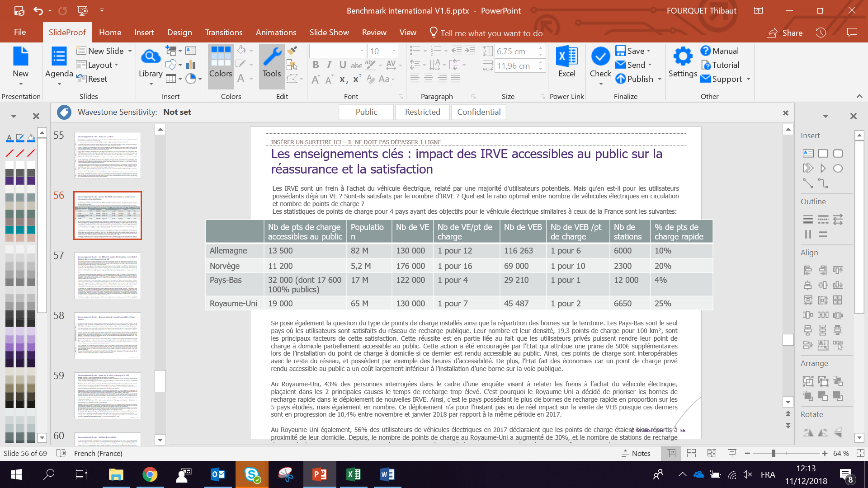Open File Explorer from the taskbar
Screen dimensions: 868x488
(x=116, y=474)
